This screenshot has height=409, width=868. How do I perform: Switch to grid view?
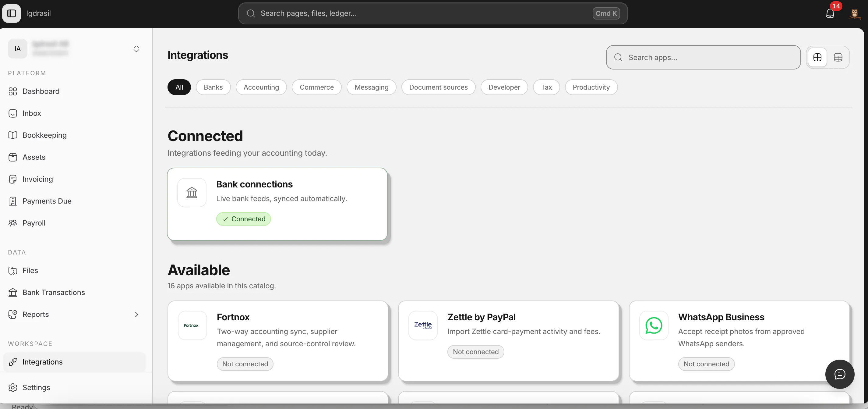pyautogui.click(x=817, y=57)
